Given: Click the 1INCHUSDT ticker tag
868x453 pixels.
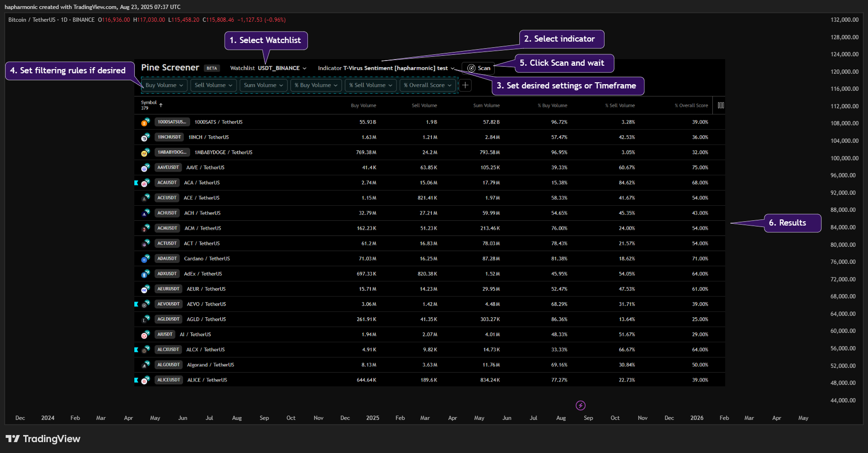Looking at the screenshot, I should tap(169, 137).
